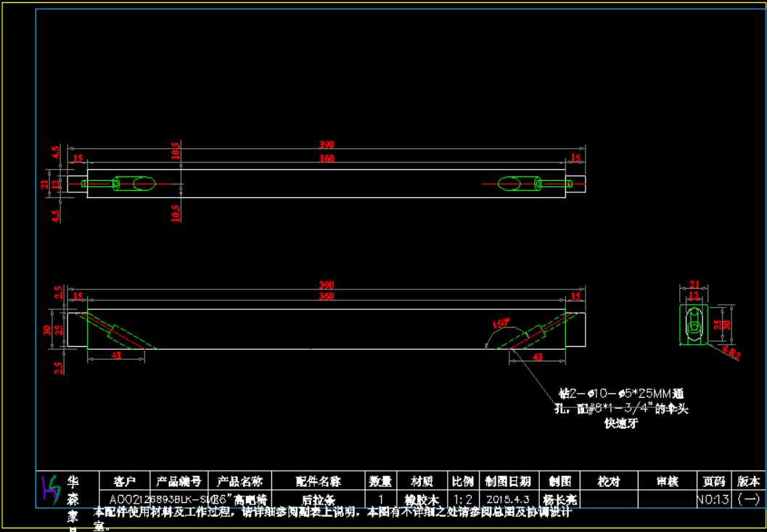This screenshot has width=767, height=532.
Task: Click the company logo in title block
Action: point(49,490)
